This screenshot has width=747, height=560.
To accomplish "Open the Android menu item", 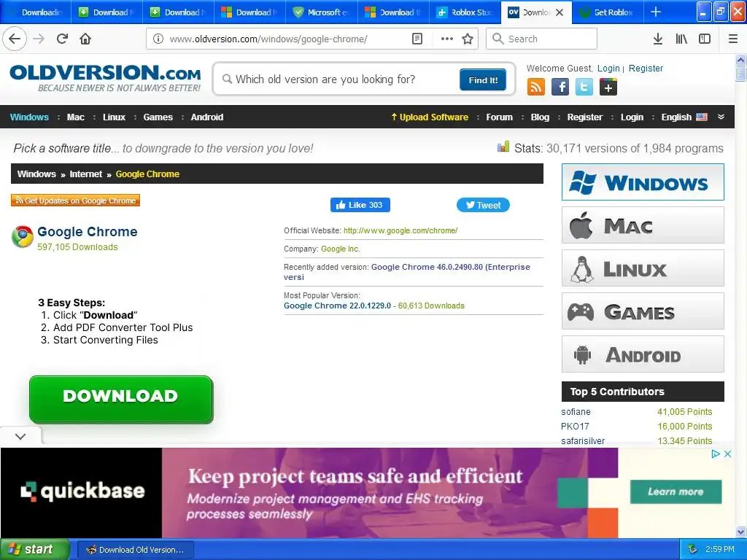I will click(206, 117).
